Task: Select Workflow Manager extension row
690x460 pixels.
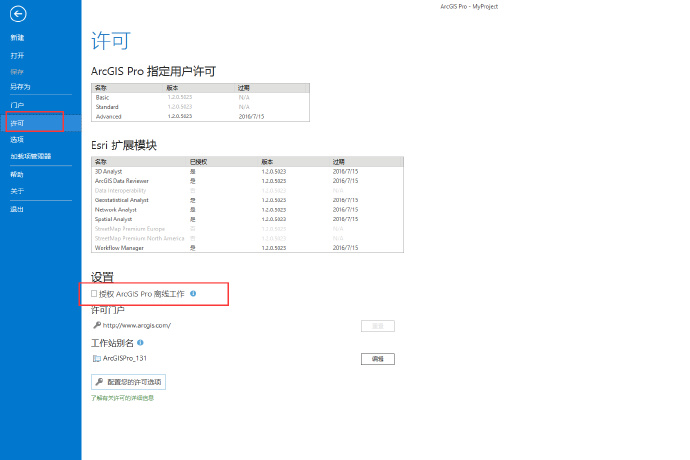Action: [x=247, y=248]
